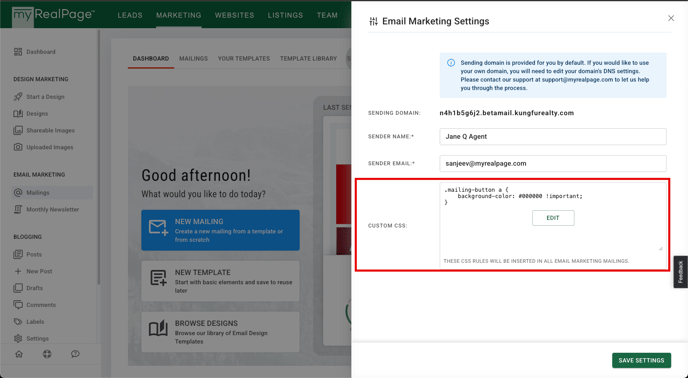Click the NEW MAILING card
The height and width of the screenshot is (378, 688).
coord(220,230)
